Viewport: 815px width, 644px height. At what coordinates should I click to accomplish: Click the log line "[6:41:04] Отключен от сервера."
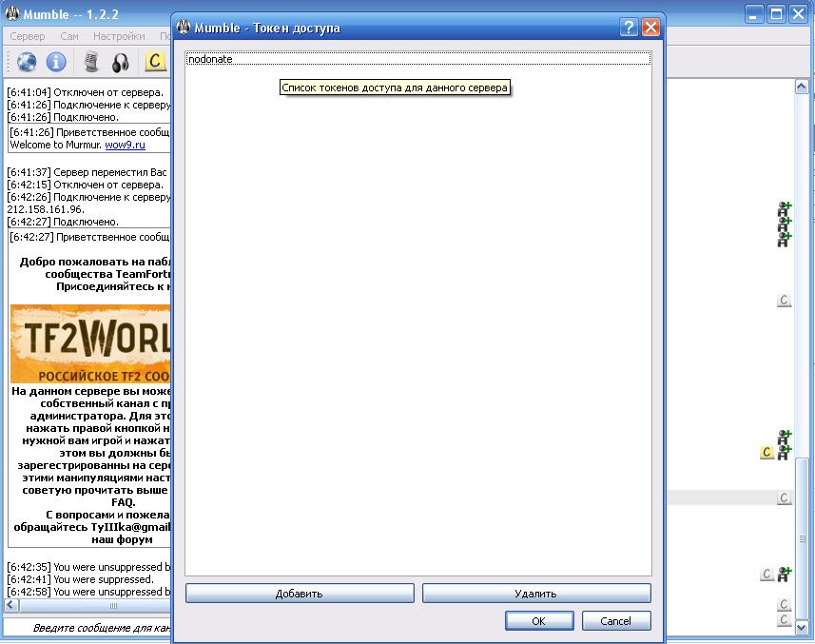click(x=86, y=92)
